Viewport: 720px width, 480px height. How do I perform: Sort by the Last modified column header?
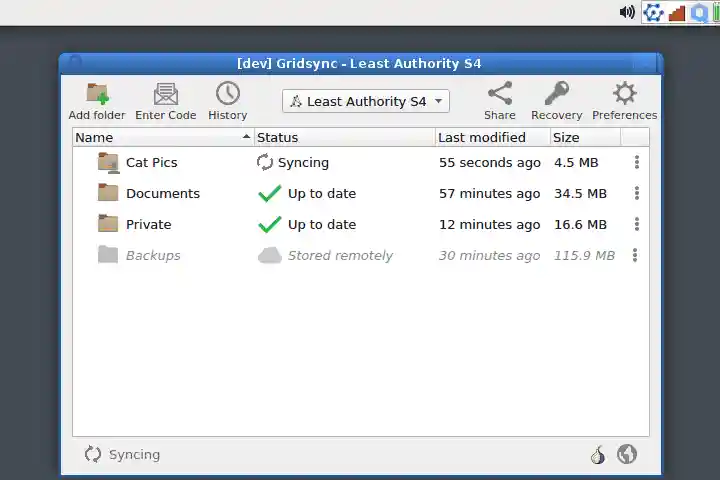[492, 137]
